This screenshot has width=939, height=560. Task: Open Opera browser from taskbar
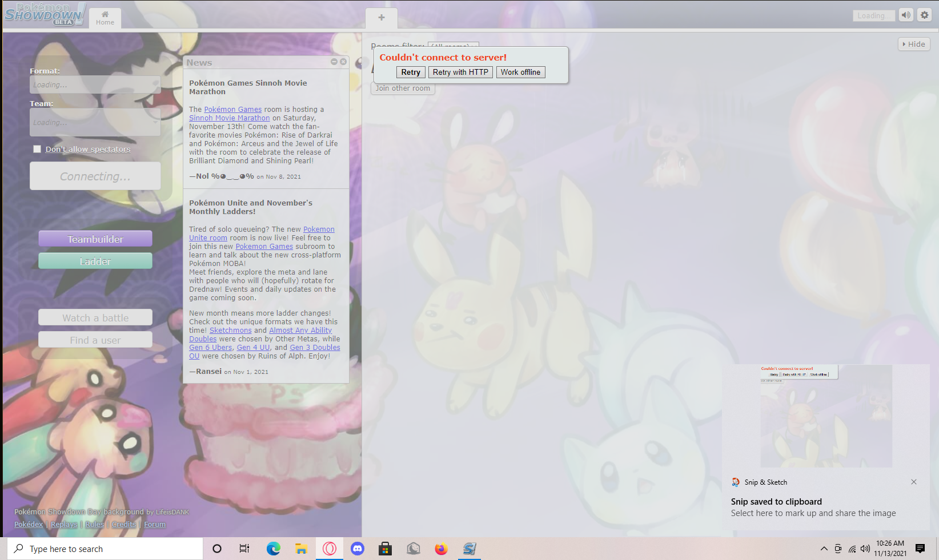click(330, 549)
